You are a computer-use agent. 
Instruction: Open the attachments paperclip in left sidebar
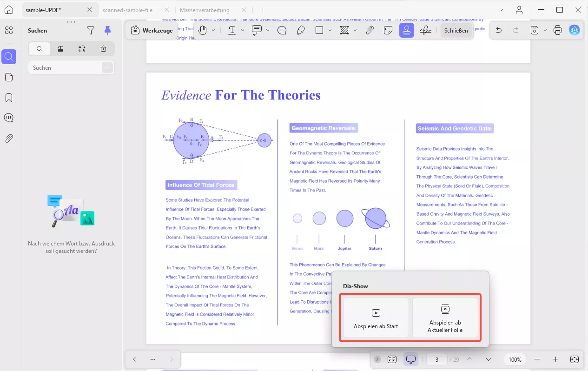[9, 138]
